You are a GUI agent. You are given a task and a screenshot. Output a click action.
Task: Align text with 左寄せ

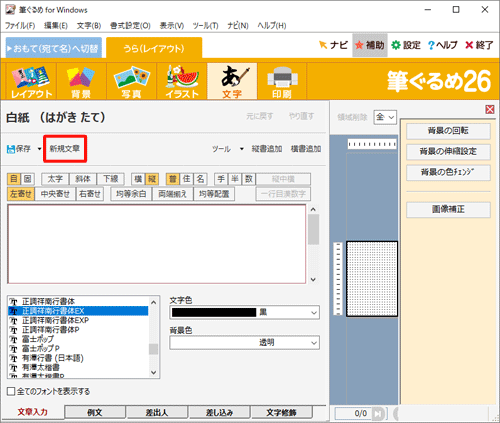click(x=21, y=194)
